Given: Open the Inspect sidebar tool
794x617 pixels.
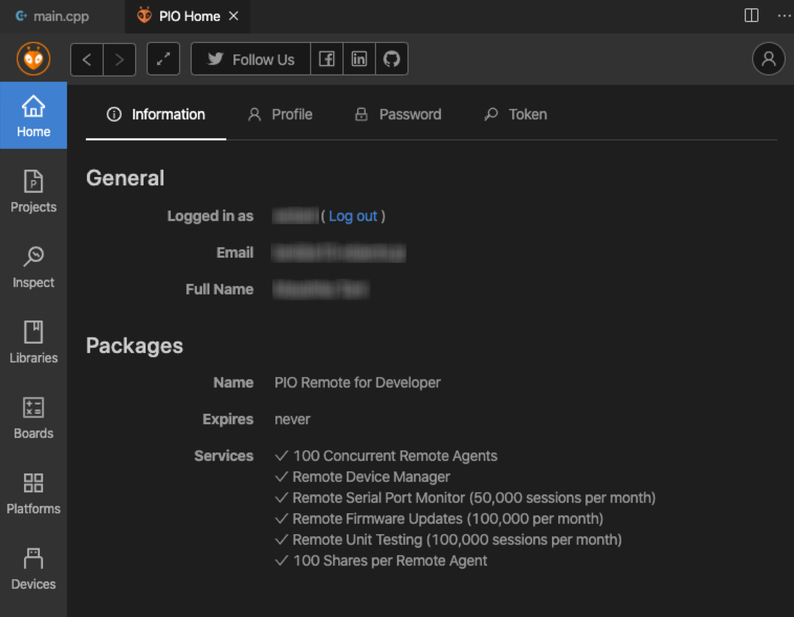Looking at the screenshot, I should coord(33,267).
